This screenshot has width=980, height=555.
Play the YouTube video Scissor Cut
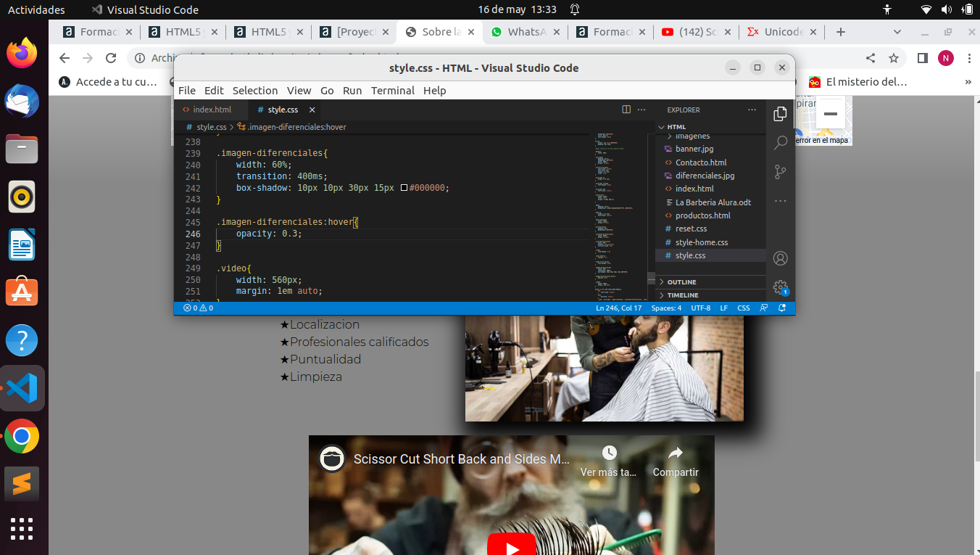[511, 546]
